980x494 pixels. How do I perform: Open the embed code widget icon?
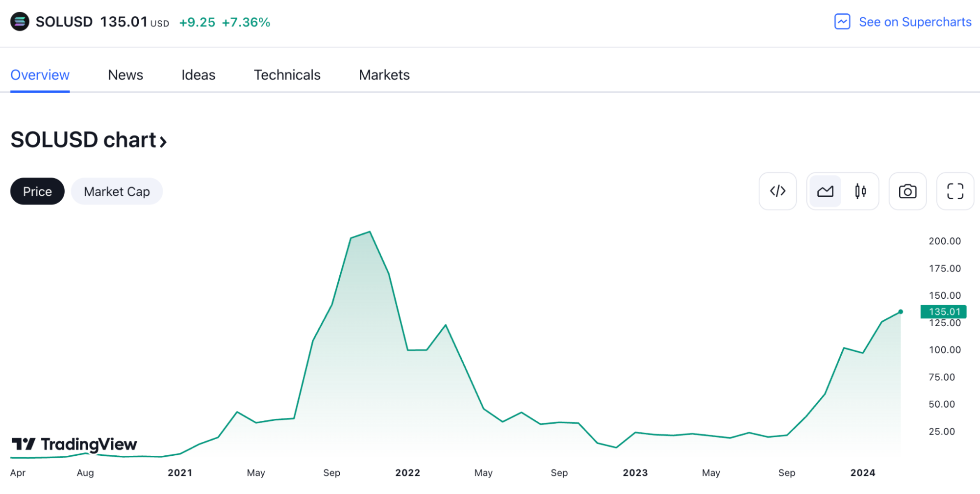[x=778, y=191]
